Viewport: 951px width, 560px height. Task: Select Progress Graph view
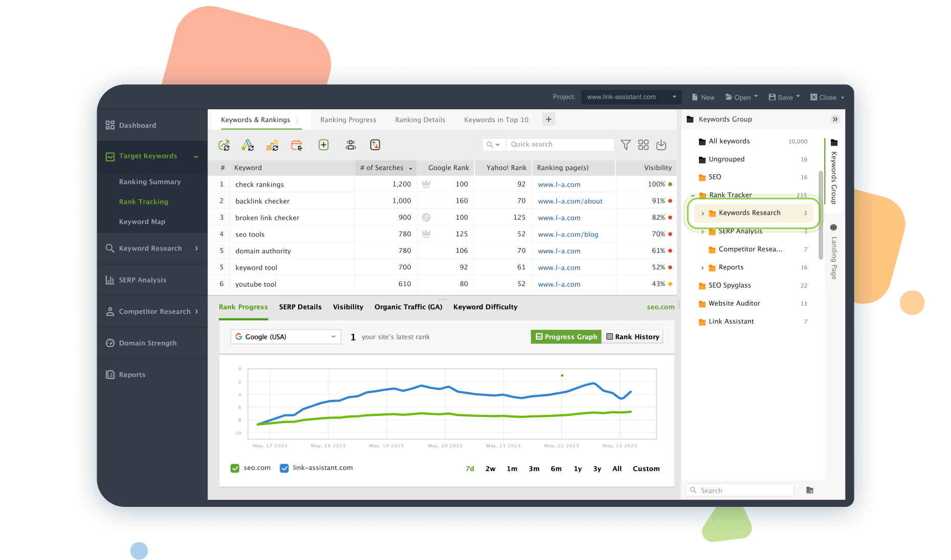[566, 337]
